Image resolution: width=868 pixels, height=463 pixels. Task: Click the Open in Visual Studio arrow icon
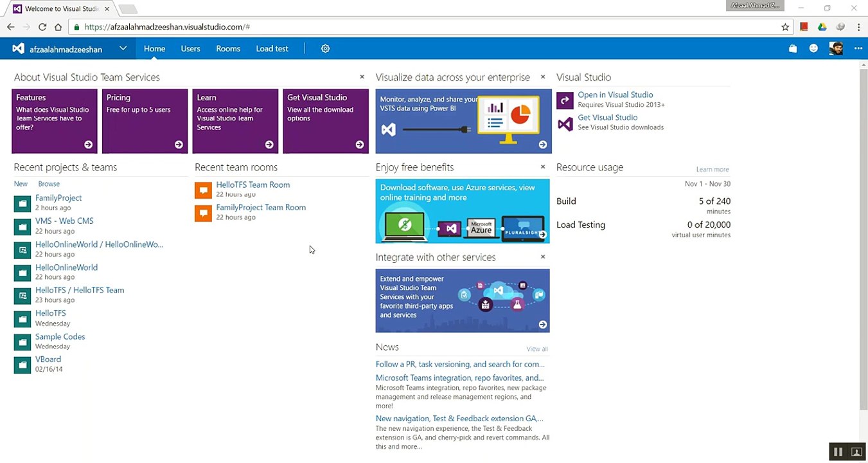click(565, 100)
